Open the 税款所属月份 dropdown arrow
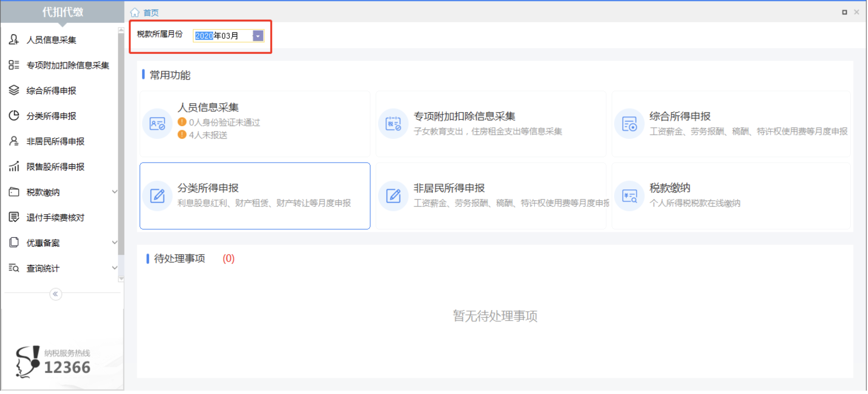This screenshot has height=394, width=868. (x=258, y=36)
